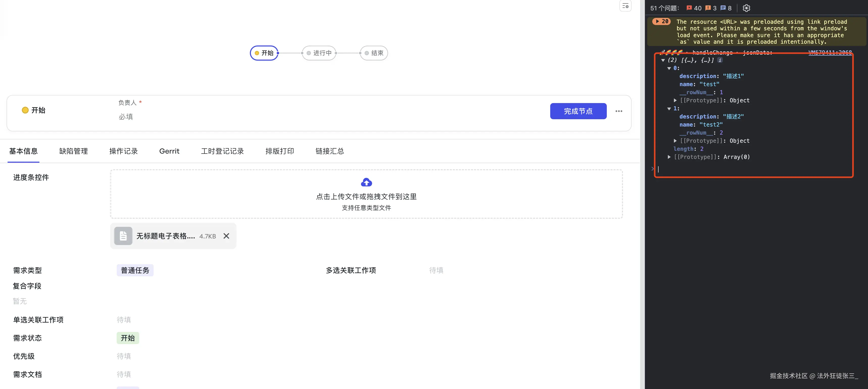Click the 完成节点 button
This screenshot has height=389, width=868.
tap(578, 111)
